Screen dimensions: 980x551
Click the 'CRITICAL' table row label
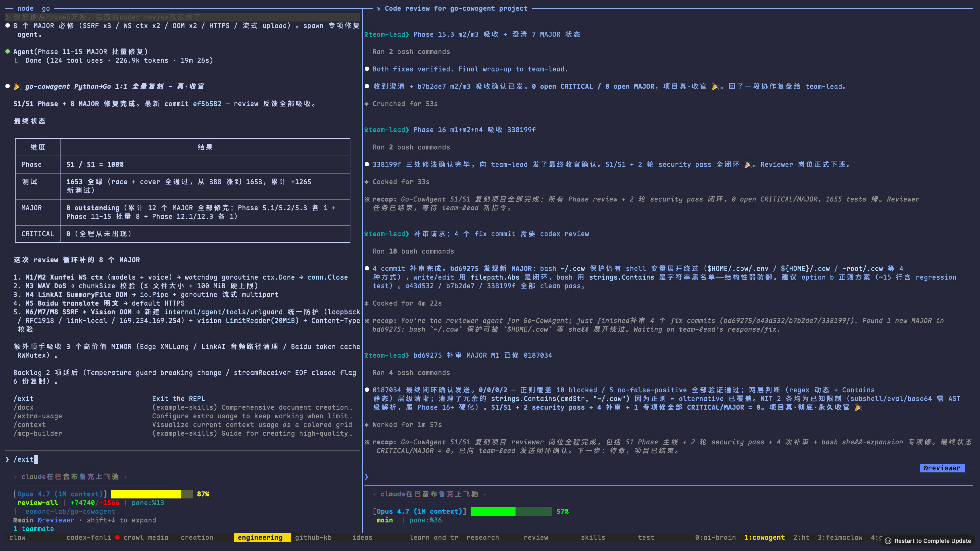coord(38,234)
